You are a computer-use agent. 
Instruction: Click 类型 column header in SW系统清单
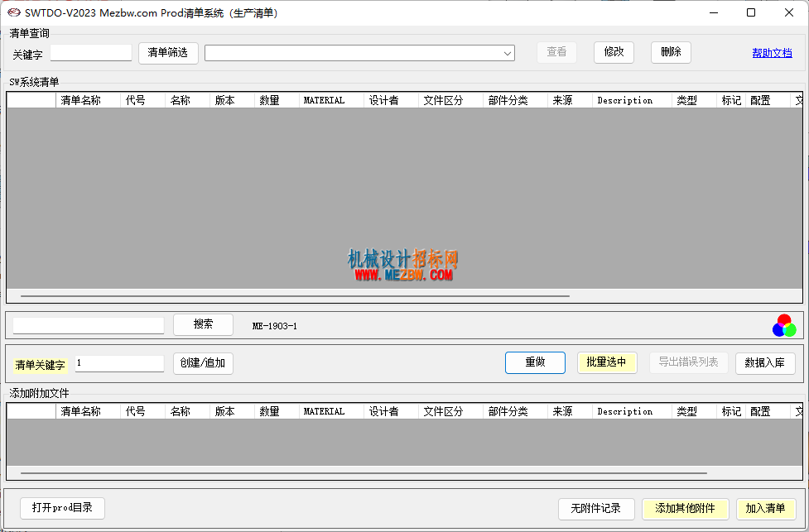pos(694,100)
